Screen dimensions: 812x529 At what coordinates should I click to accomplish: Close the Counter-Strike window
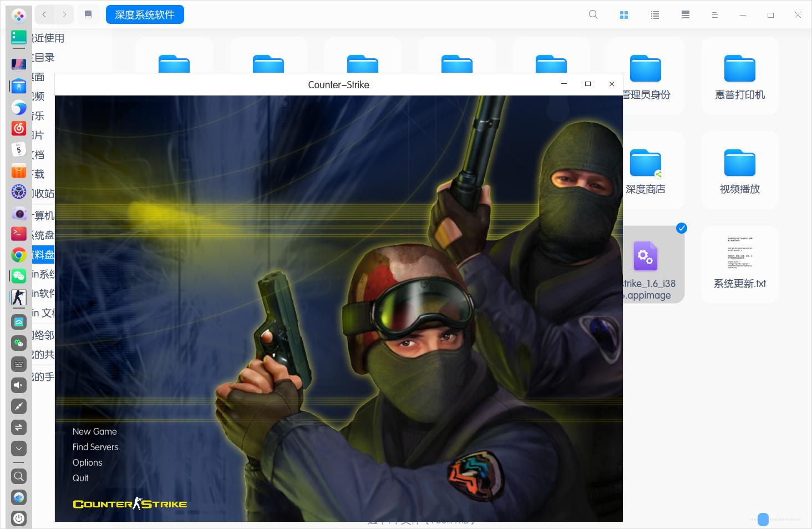point(612,84)
